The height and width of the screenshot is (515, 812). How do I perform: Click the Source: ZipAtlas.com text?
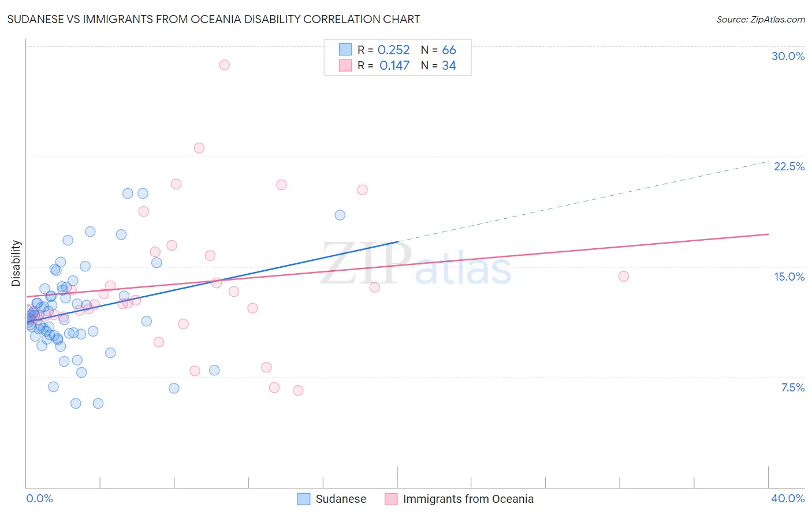click(x=761, y=20)
